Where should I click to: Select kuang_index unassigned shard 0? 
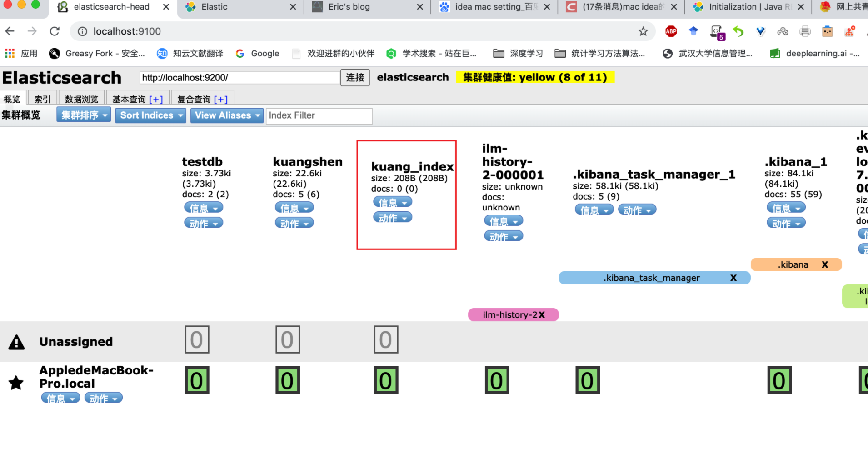(386, 339)
